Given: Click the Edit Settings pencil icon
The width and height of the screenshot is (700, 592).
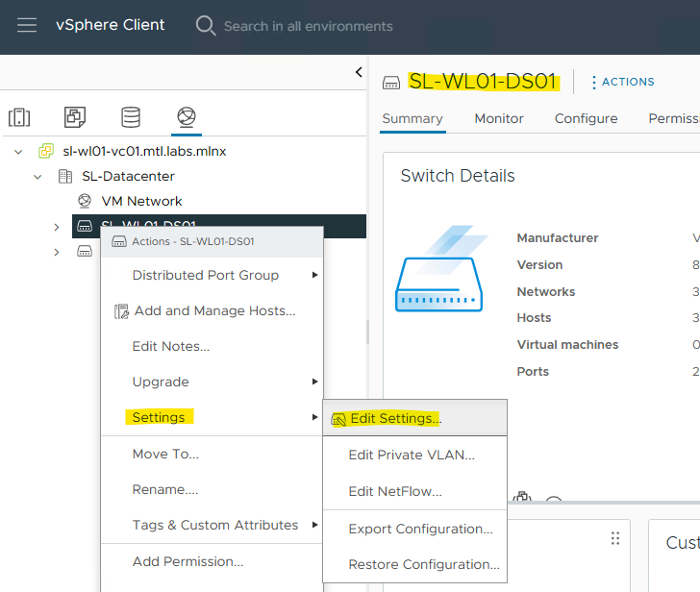Looking at the screenshot, I should point(338,419).
